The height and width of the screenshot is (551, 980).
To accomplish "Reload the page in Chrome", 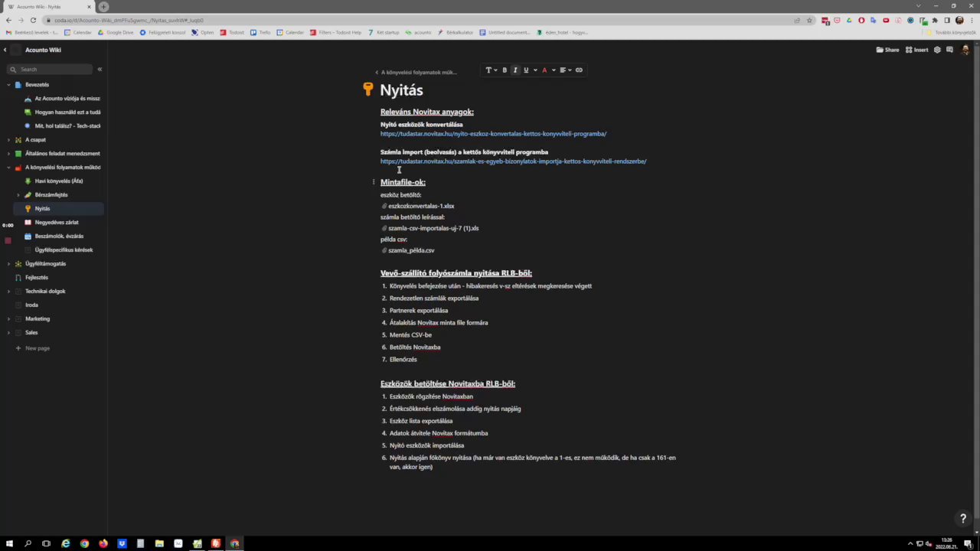I will click(34, 20).
